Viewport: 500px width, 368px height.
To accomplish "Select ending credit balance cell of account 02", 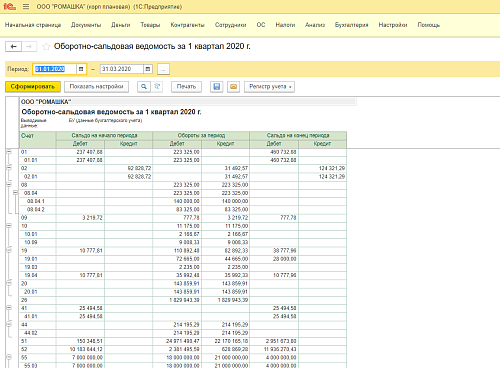I will pos(322,168).
